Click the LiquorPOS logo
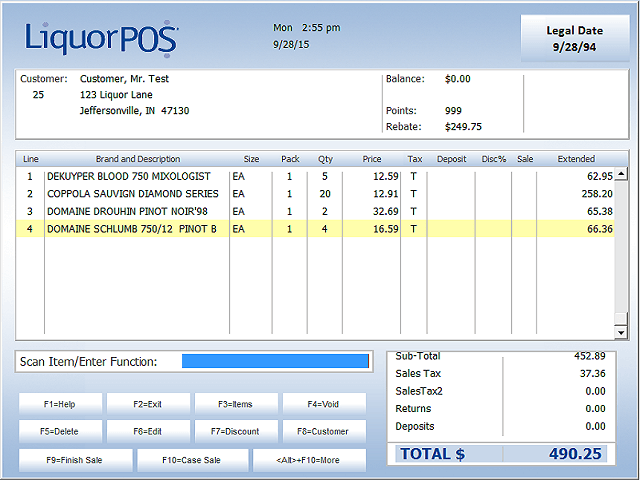This screenshot has height=480, width=640. pos(101,40)
